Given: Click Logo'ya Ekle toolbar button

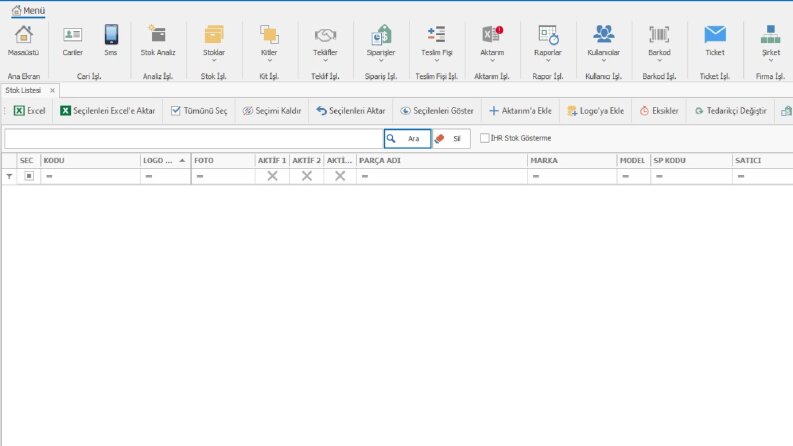Looking at the screenshot, I should click(x=596, y=111).
